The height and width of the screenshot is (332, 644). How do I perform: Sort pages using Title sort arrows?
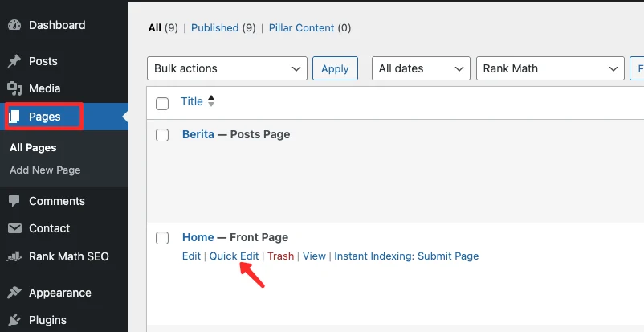pyautogui.click(x=210, y=101)
